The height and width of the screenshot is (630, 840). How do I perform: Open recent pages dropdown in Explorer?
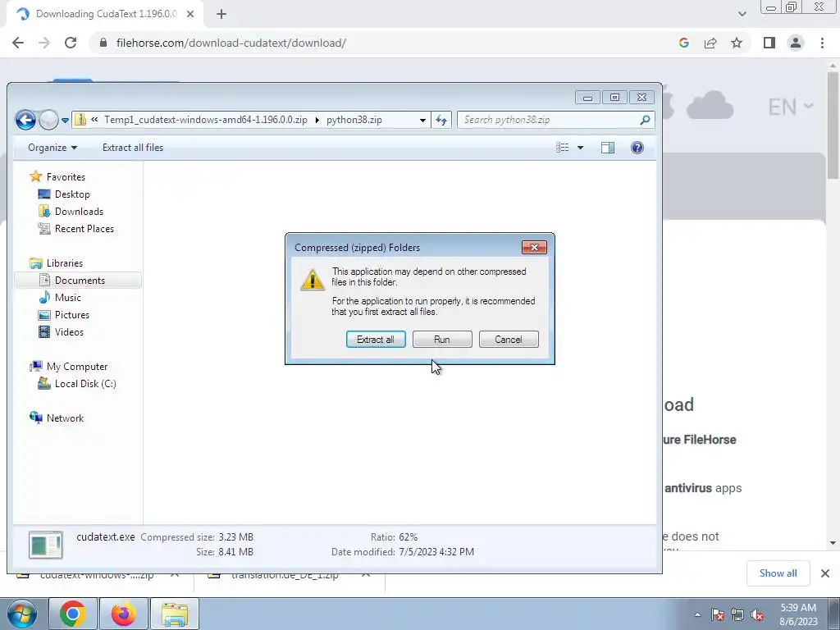(x=65, y=121)
